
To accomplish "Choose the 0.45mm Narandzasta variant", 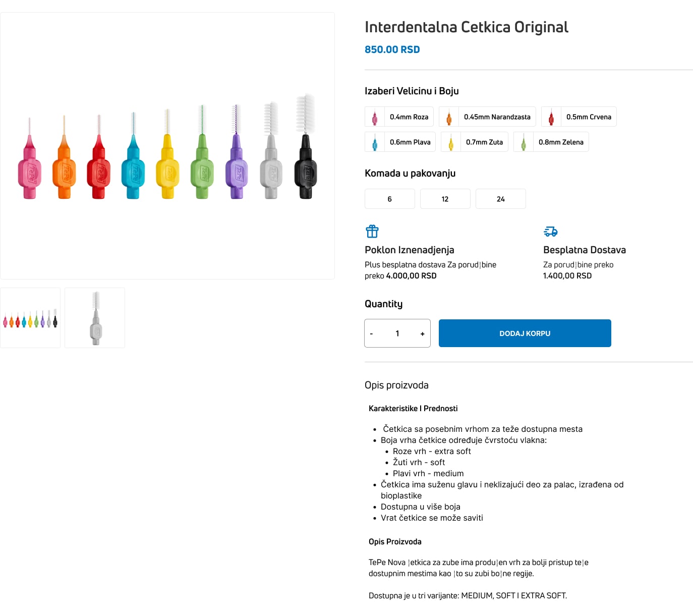I will (x=487, y=117).
